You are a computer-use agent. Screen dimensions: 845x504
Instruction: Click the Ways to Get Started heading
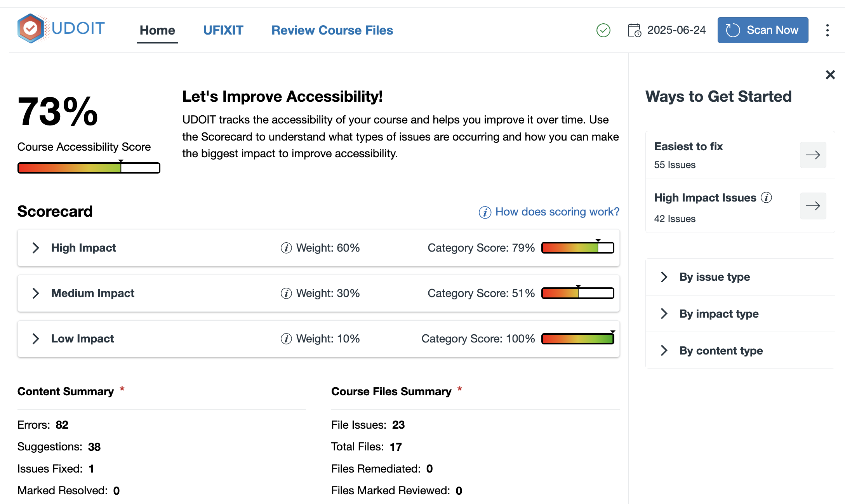pos(718,96)
